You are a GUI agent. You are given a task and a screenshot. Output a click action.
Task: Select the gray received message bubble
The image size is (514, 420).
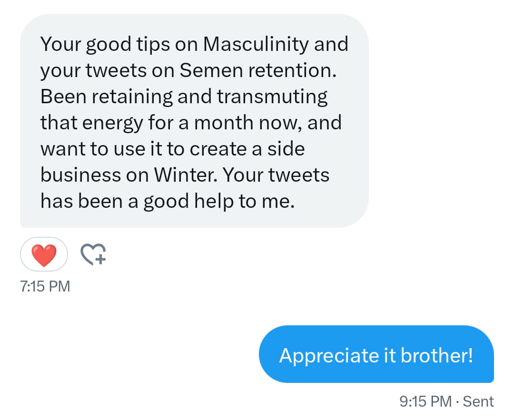coord(194,121)
